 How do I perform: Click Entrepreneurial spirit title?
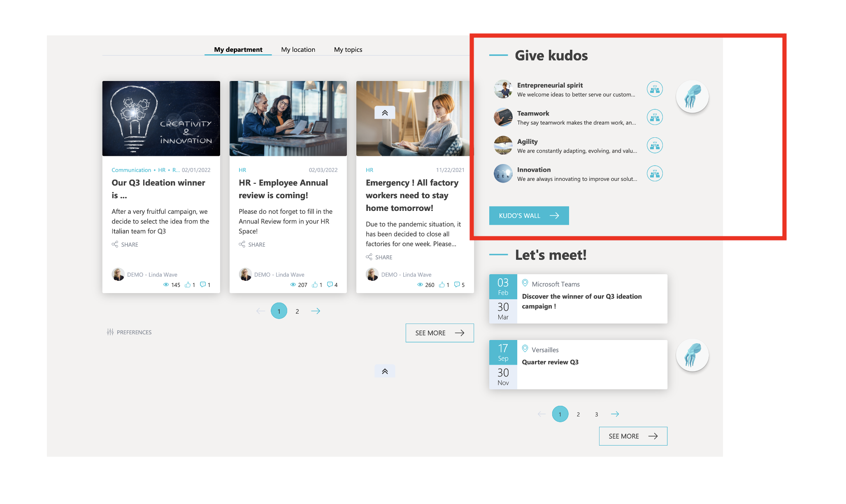(x=550, y=85)
